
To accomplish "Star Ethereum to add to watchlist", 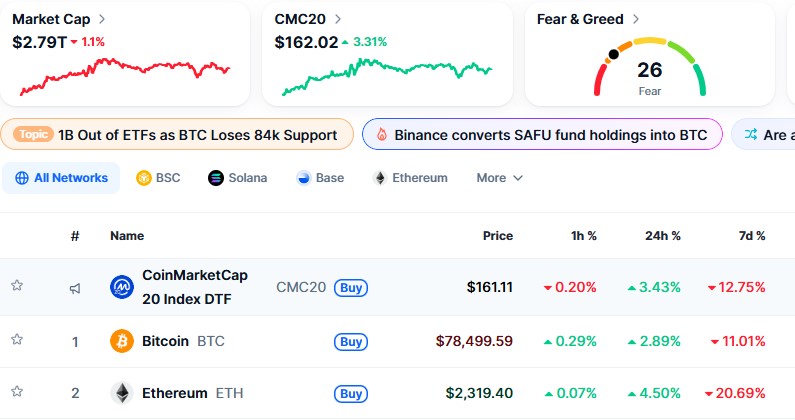I will (x=17, y=392).
